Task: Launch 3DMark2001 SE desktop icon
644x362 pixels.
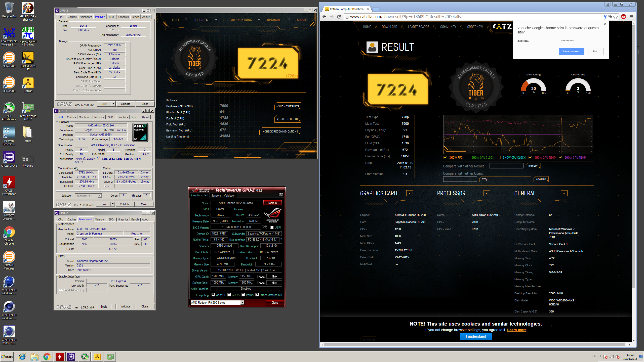Action: tap(28, 61)
